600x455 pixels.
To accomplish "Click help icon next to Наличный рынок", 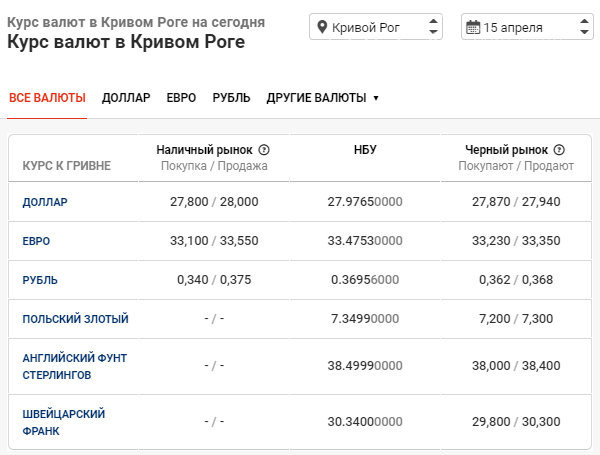I will click(264, 150).
